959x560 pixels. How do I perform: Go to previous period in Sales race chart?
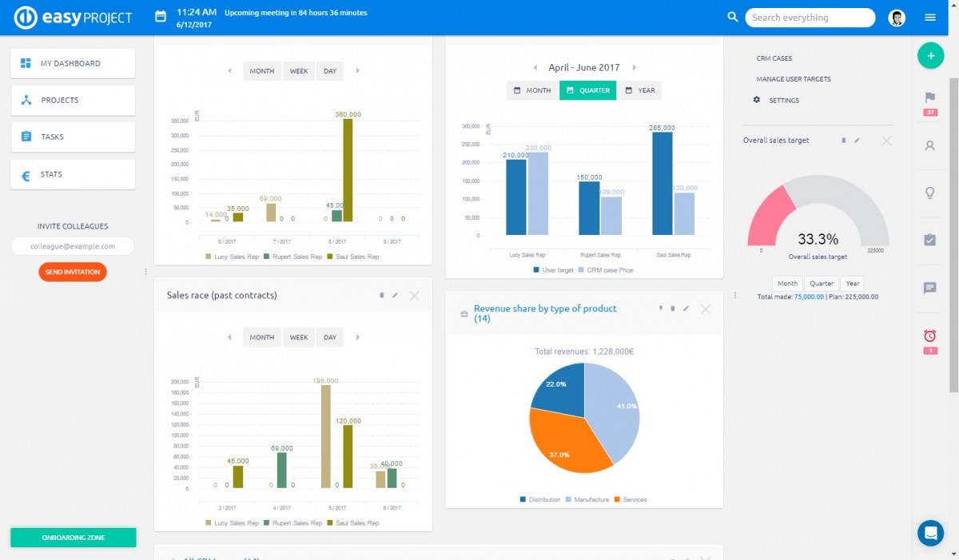tap(230, 337)
